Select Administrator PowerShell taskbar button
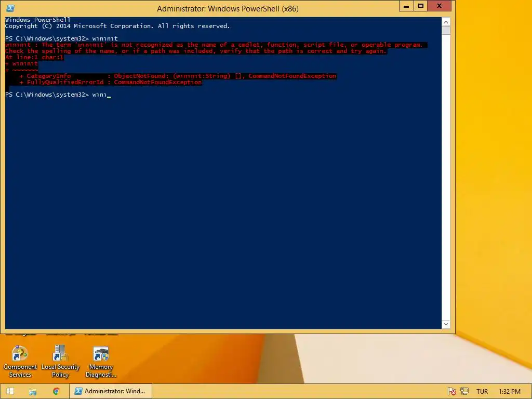This screenshot has height=399, width=532. point(111,391)
